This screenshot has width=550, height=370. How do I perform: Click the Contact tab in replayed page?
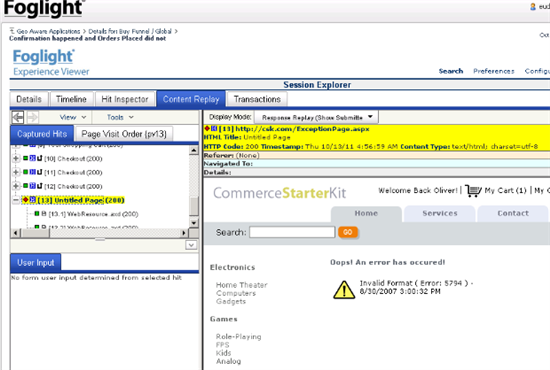point(513,214)
